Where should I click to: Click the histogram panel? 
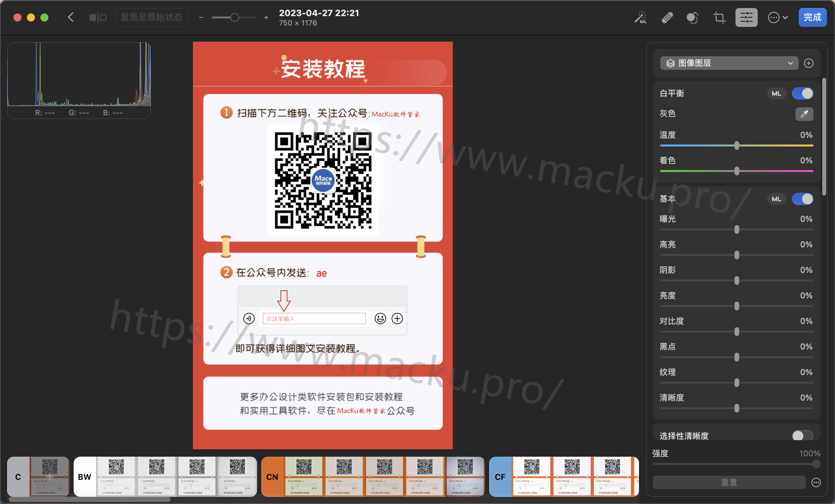[x=79, y=80]
